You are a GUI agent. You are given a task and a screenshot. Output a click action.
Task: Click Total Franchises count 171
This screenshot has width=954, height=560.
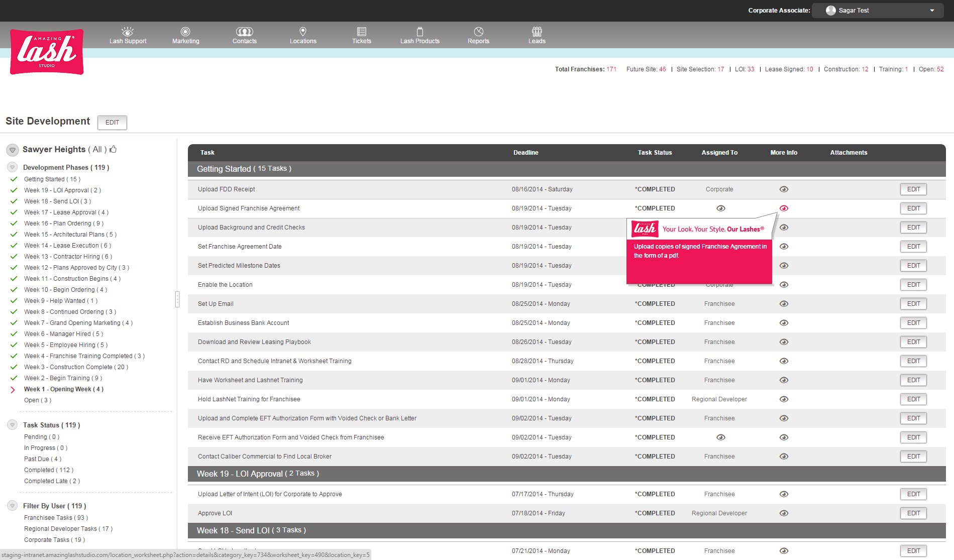[611, 69]
